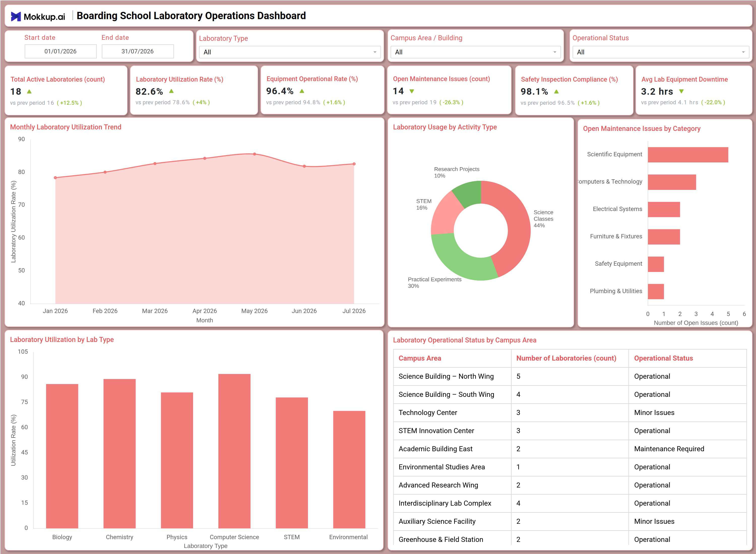This screenshot has width=756, height=554.
Task: Click the Scientific Equipment bar
Action: point(688,155)
